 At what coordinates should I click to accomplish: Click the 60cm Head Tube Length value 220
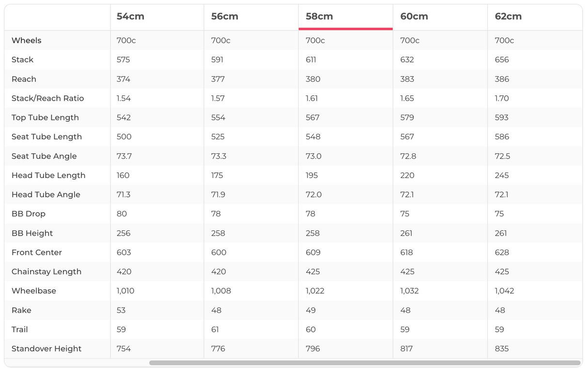(x=407, y=175)
